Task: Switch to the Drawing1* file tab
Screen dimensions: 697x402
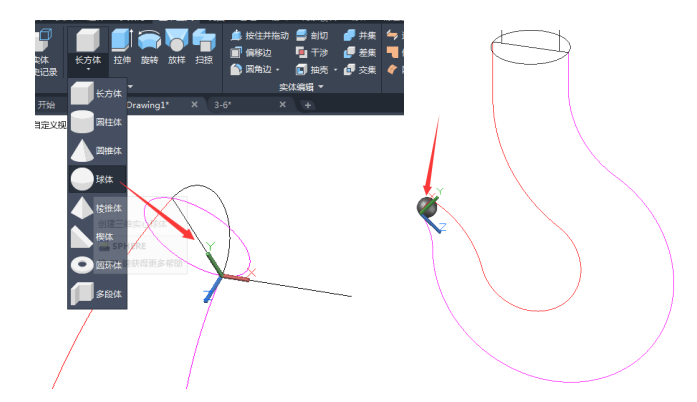Action: [148, 105]
